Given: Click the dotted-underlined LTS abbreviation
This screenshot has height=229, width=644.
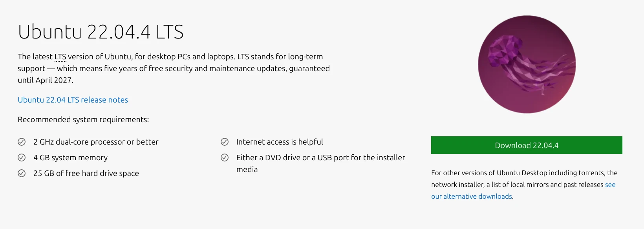Looking at the screenshot, I should click(60, 57).
